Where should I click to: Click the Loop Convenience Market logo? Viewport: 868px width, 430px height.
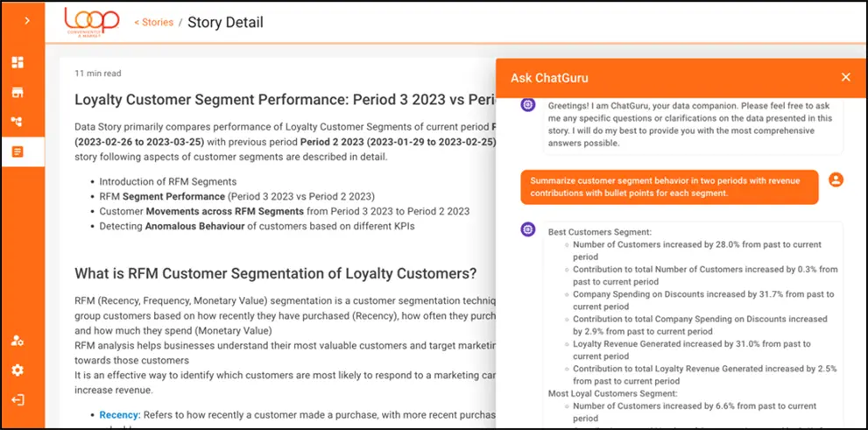[x=91, y=22]
